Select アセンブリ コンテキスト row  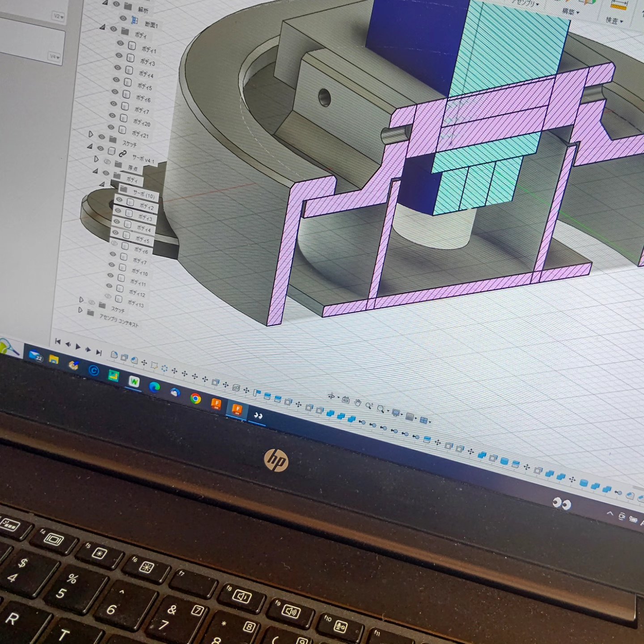point(119,320)
